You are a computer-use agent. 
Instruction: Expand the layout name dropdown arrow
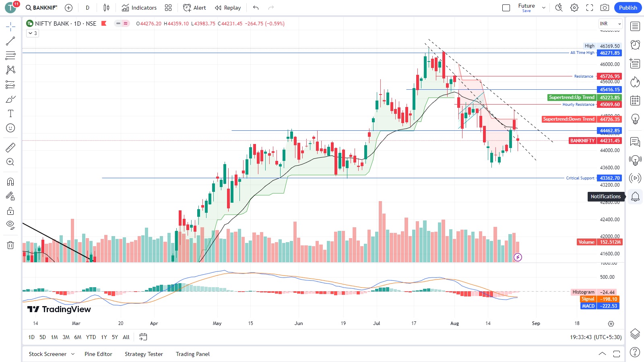544,8
